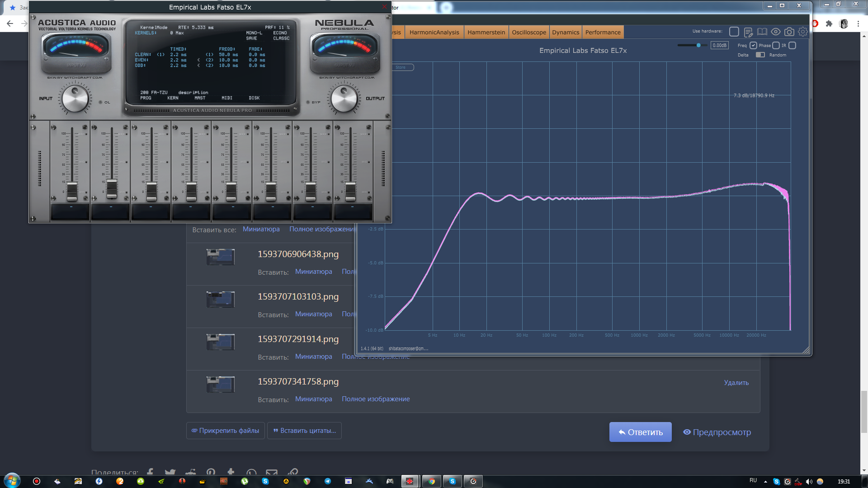
Task: Click thumbnail of 1593706906438.png
Action: coord(221,257)
